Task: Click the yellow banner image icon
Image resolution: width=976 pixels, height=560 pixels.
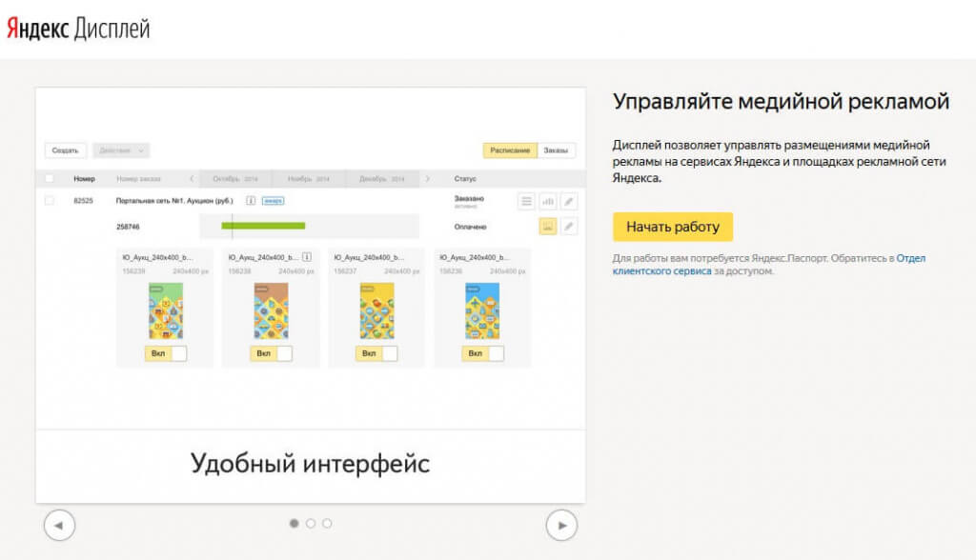Action: coord(548,227)
